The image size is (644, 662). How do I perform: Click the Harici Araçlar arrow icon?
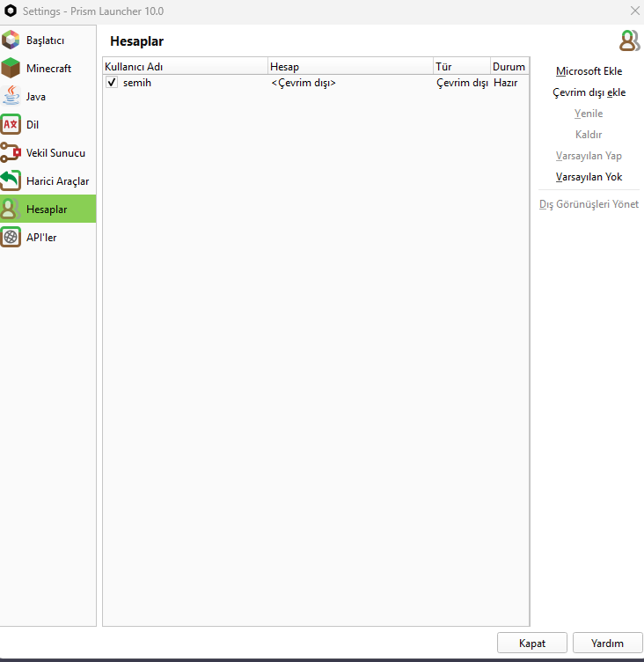pos(11,180)
